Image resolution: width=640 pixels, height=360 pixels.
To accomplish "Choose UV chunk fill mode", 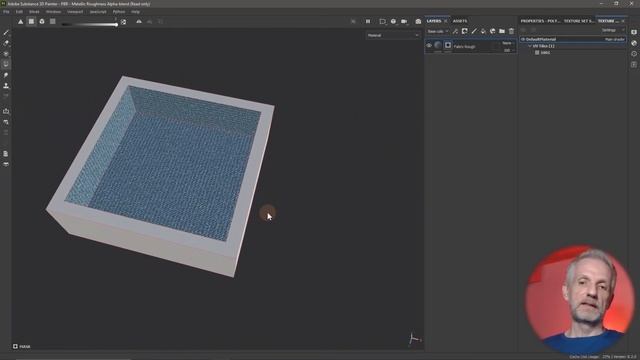I will [x=52, y=22].
